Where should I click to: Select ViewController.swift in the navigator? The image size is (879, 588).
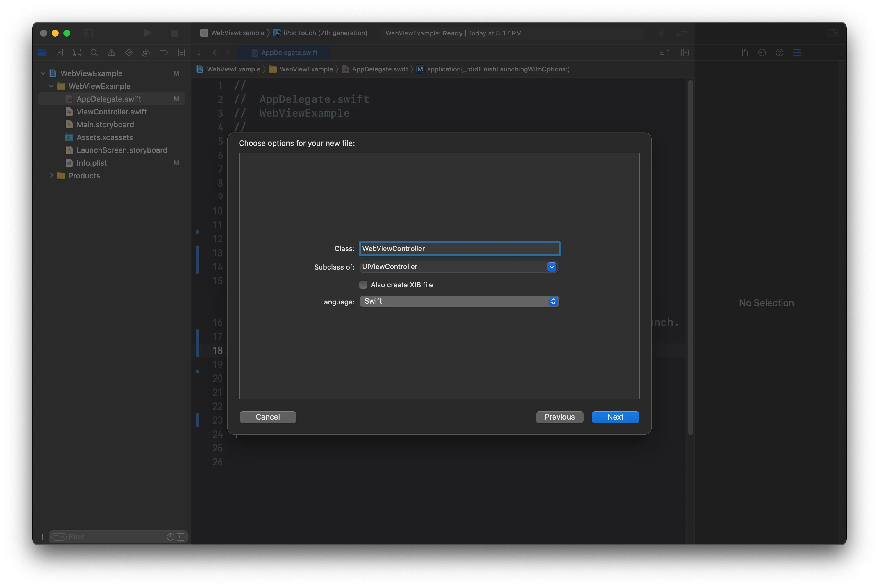(x=111, y=112)
